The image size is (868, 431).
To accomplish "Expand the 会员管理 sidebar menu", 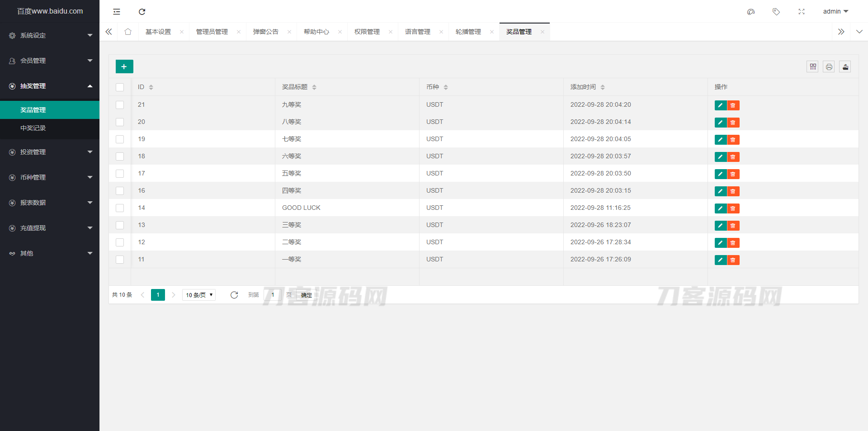I will pos(50,61).
